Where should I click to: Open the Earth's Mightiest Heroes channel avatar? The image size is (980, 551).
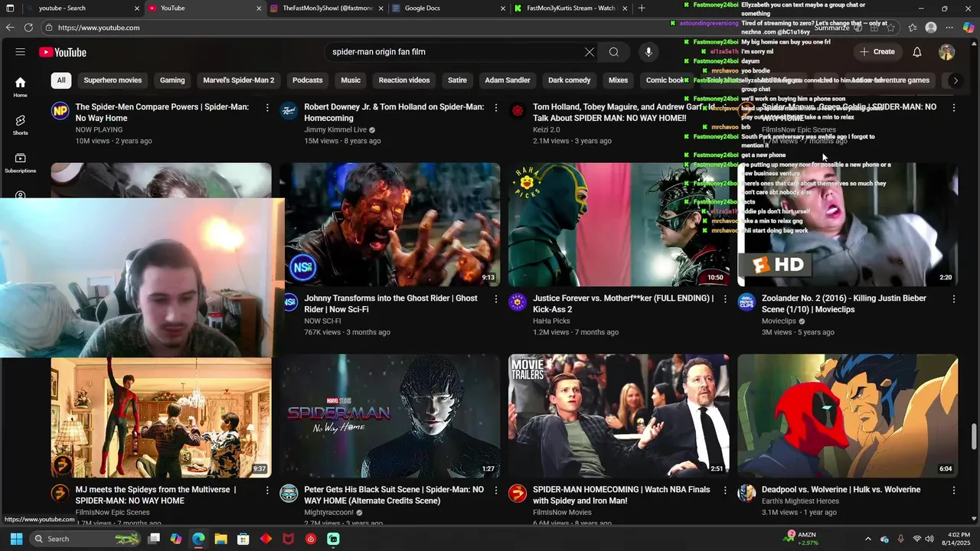pyautogui.click(x=746, y=494)
